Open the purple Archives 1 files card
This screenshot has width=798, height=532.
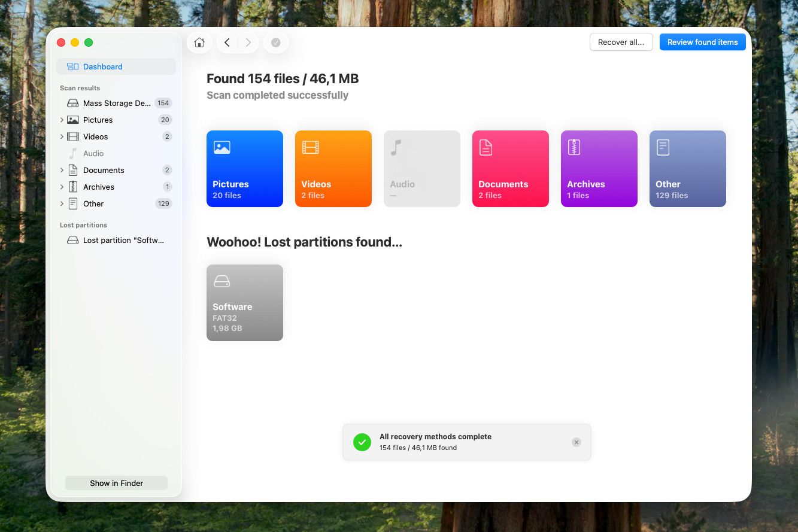(x=599, y=169)
